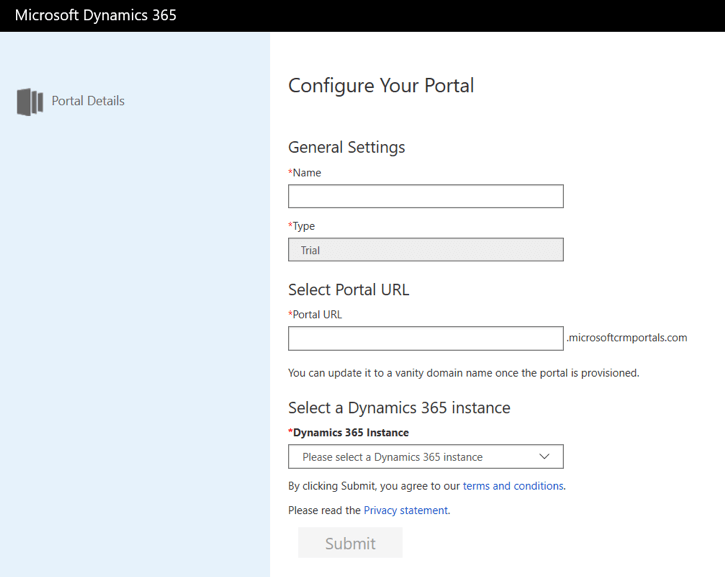Click the Submit button
Screen dimensions: 725x577
[x=350, y=543]
